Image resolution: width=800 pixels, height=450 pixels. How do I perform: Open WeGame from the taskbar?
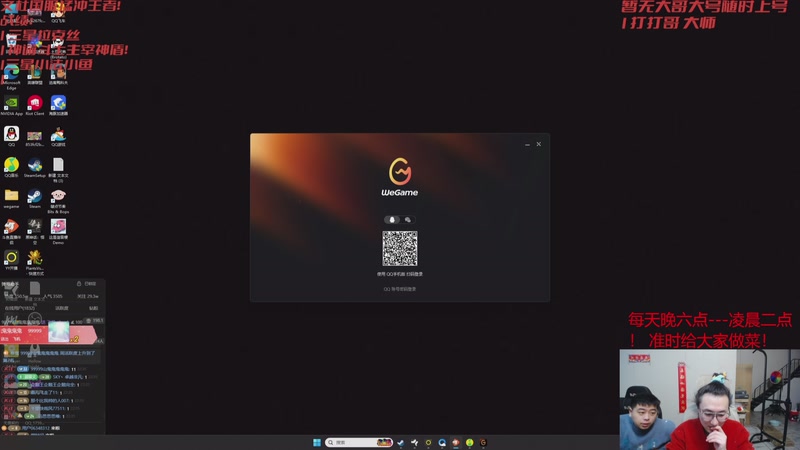483,442
